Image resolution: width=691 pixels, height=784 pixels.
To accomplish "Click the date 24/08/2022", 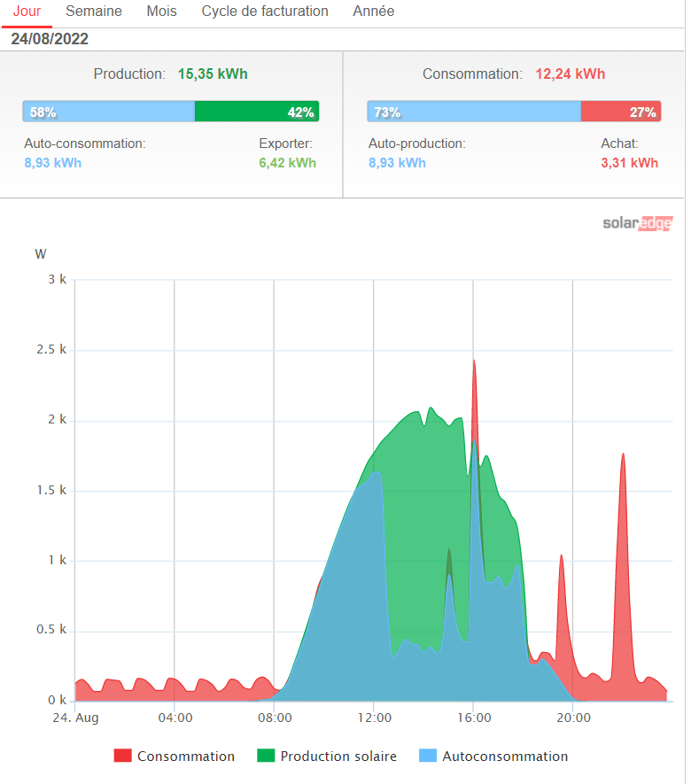I will click(50, 39).
